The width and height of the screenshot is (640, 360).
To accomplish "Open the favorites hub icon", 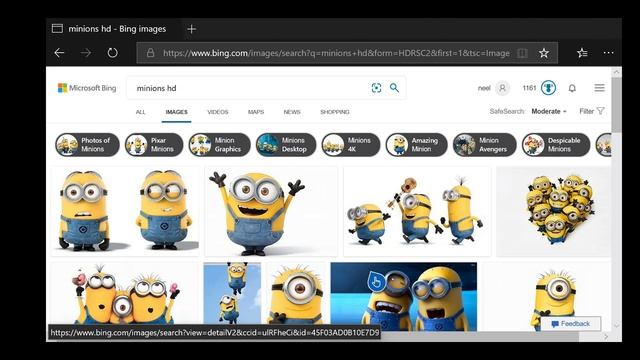I will [582, 53].
